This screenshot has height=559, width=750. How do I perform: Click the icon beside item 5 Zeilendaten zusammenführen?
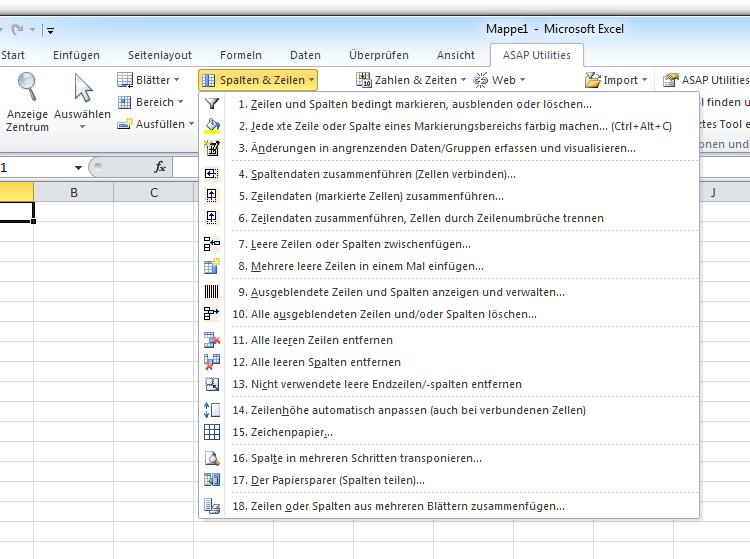(x=211, y=196)
